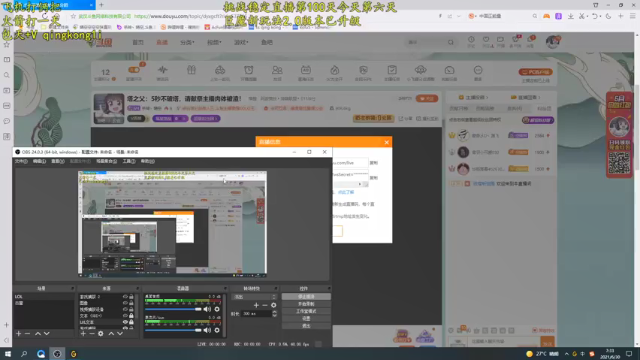Click the two-people icon in Douyu toolbar
Viewport: 640px width, 360px height.
[x=277, y=70]
